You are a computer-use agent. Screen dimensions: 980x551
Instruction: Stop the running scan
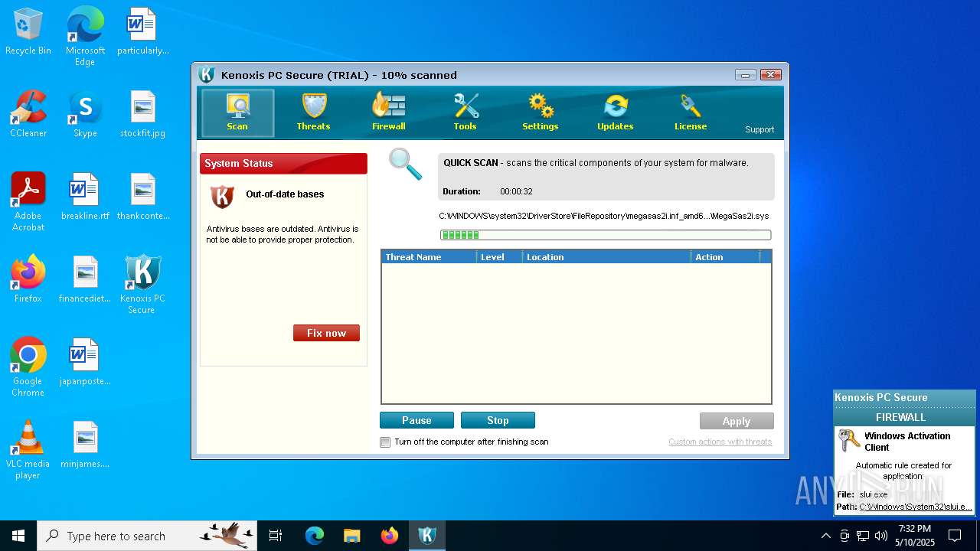(498, 420)
